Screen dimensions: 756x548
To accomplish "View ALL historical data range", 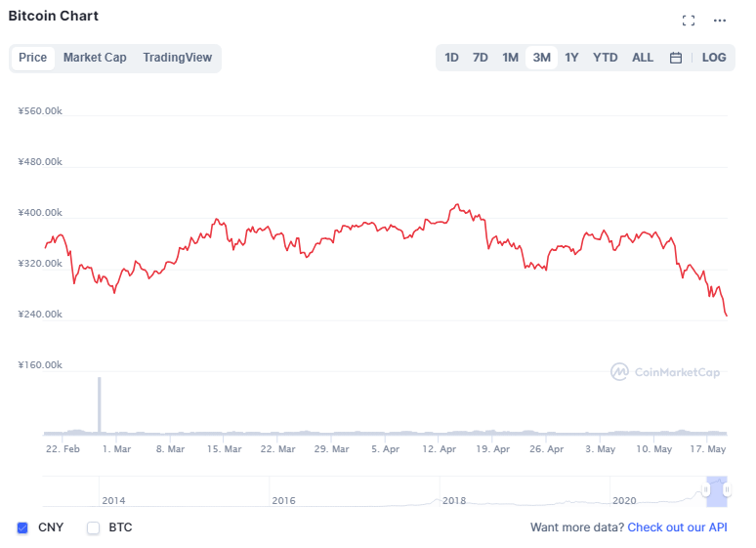I will [x=643, y=58].
